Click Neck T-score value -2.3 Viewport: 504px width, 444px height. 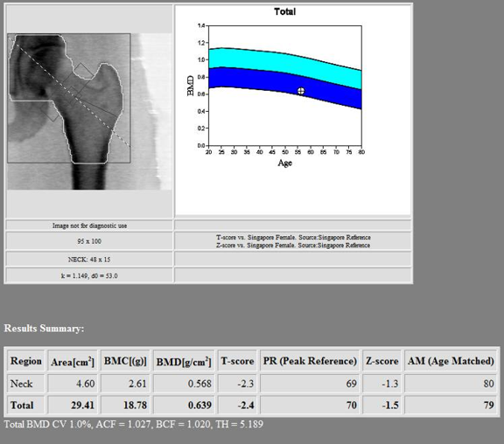coord(246,384)
